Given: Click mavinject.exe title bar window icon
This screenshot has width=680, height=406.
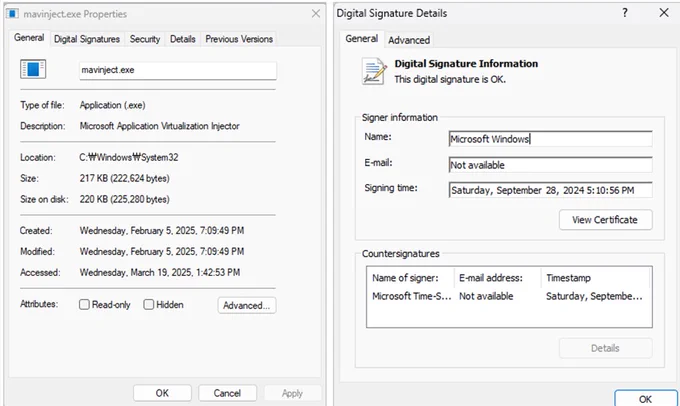Looking at the screenshot, I should click(12, 13).
